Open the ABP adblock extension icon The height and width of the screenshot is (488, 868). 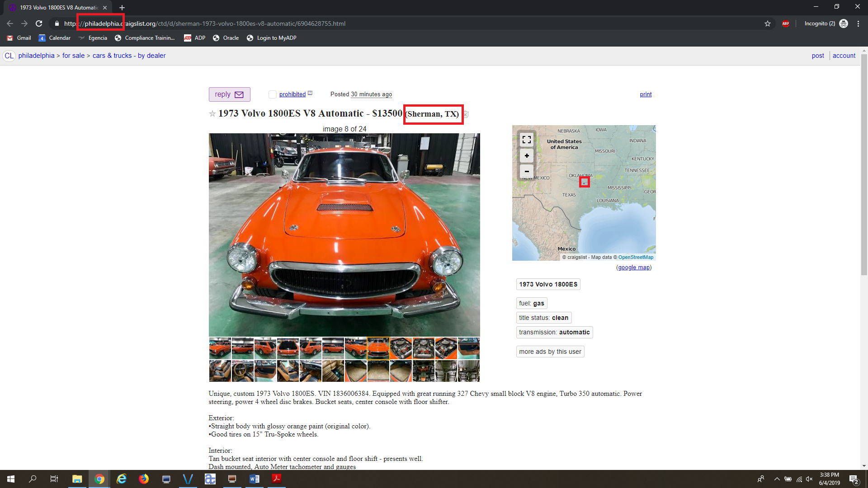pos(786,23)
